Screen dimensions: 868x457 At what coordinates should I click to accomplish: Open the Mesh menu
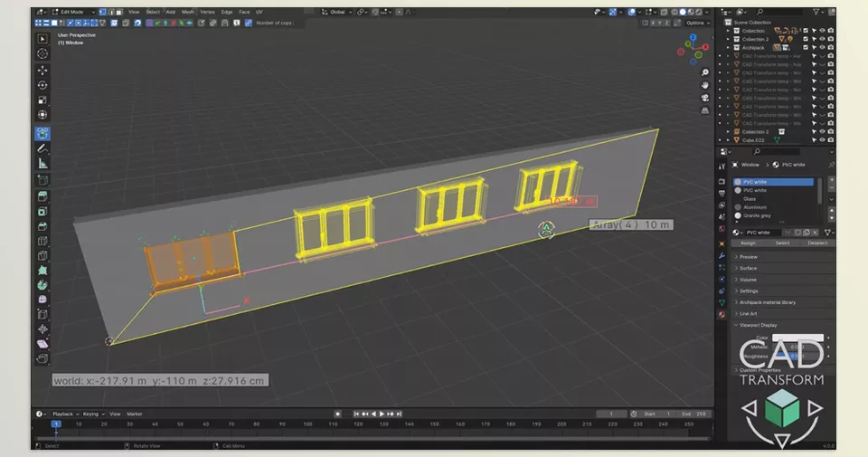[x=188, y=12]
